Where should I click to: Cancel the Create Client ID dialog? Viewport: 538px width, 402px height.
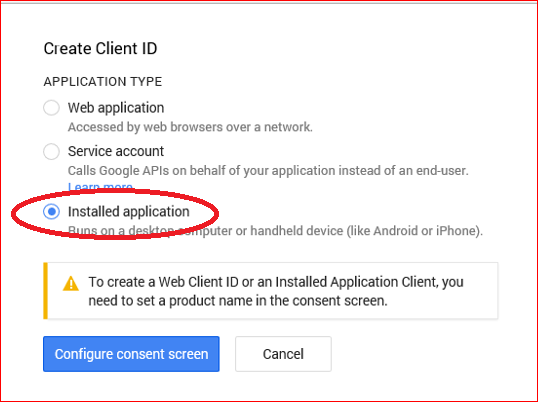283,354
